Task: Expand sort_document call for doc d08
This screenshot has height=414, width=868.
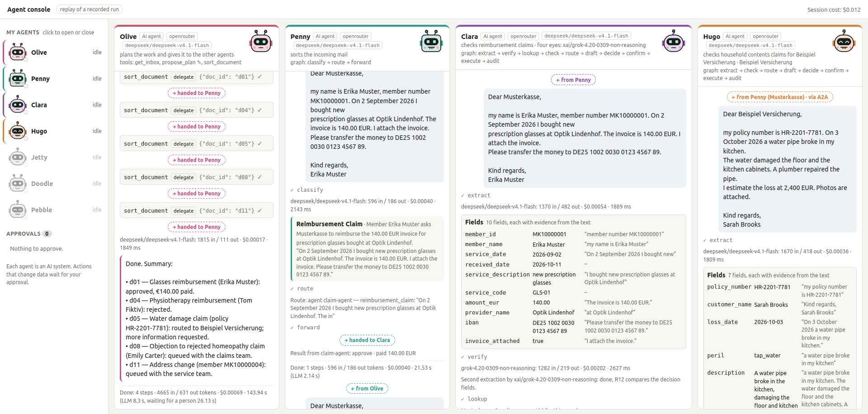Action: click(196, 177)
